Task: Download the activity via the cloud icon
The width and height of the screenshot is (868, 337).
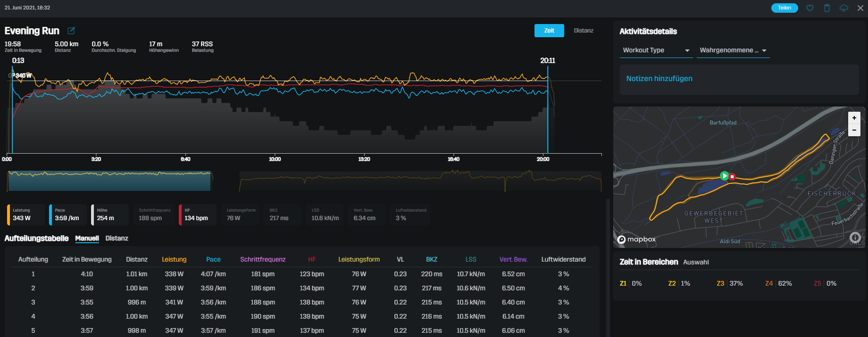Action: 843,8
